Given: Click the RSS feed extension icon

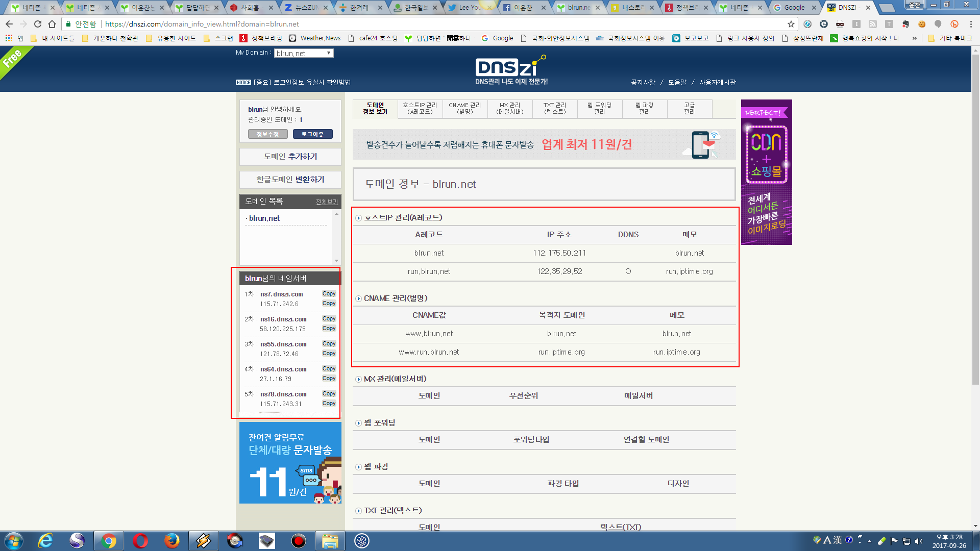Looking at the screenshot, I should 873,24.
